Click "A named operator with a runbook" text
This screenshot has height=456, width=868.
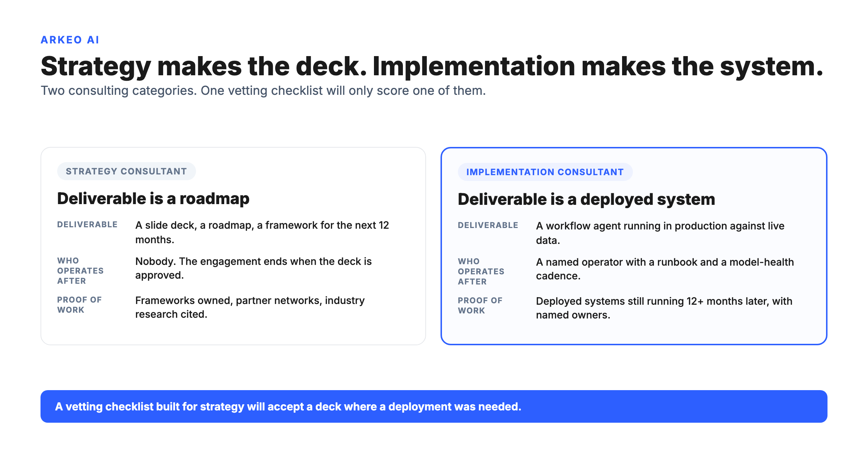point(665,269)
